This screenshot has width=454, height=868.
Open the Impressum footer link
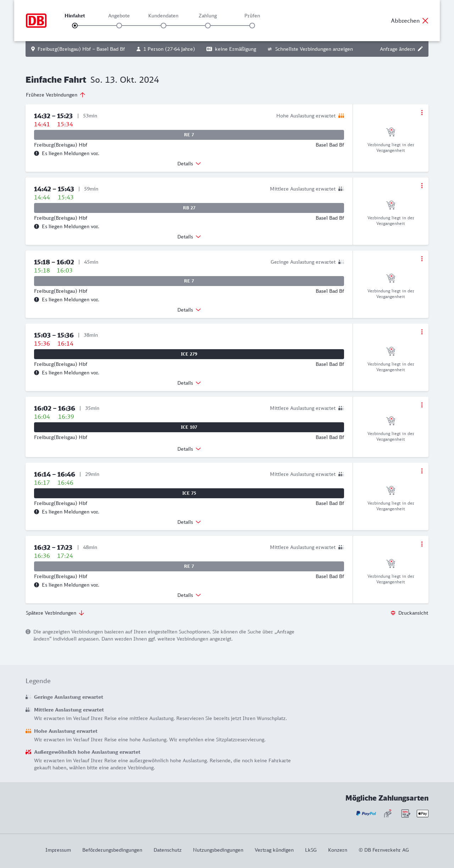click(58, 850)
